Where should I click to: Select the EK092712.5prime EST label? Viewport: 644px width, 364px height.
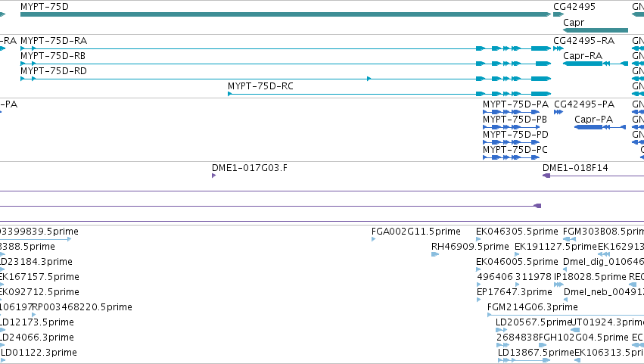[x=39, y=293]
